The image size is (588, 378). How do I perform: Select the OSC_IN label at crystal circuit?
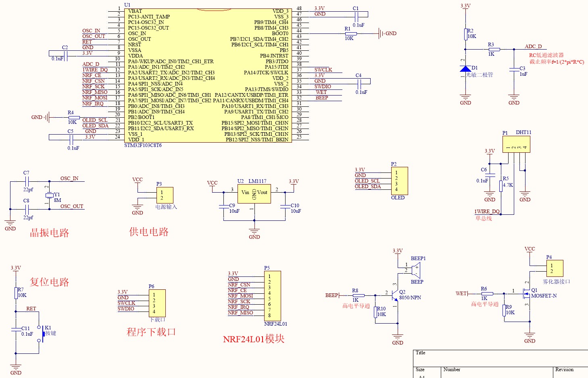tap(69, 179)
